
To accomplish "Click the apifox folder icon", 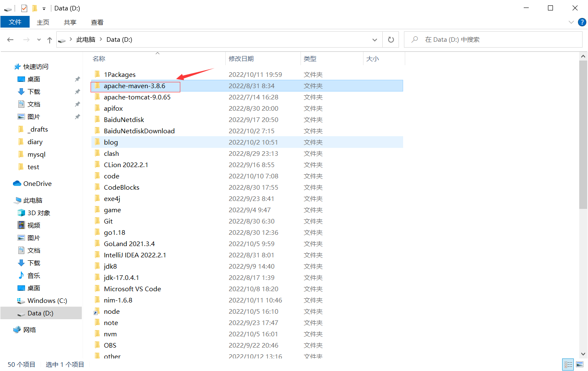I will pyautogui.click(x=97, y=108).
